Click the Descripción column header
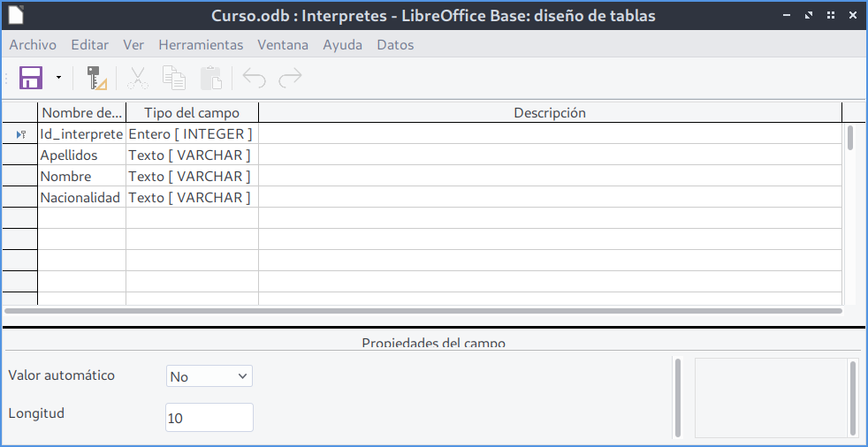The height and width of the screenshot is (447, 868). click(x=549, y=113)
